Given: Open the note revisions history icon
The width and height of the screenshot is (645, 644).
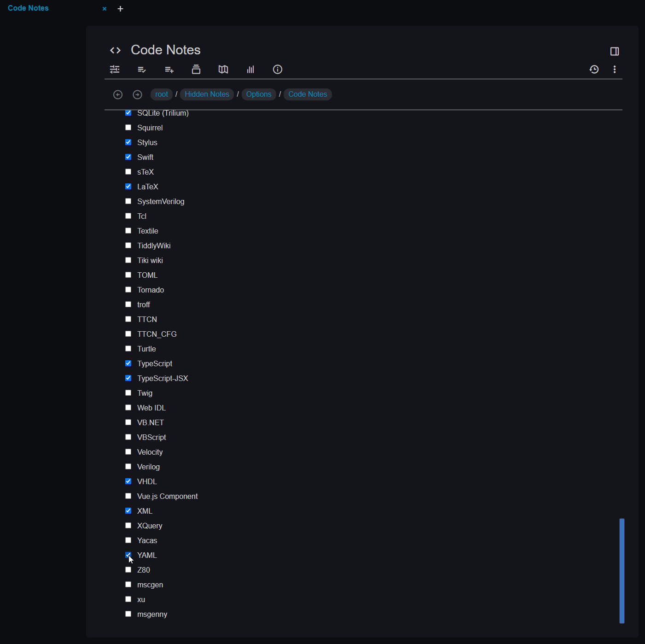Looking at the screenshot, I should pos(594,70).
